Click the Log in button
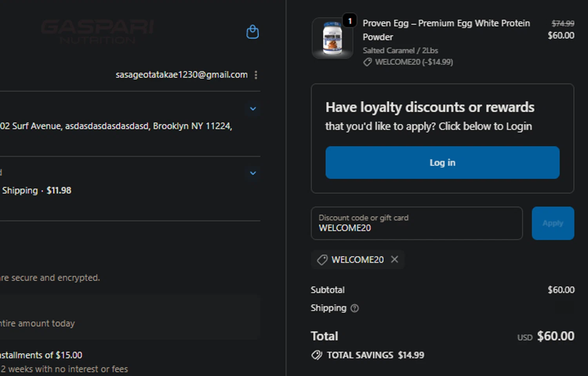This screenshot has height=376, width=588. tap(442, 162)
